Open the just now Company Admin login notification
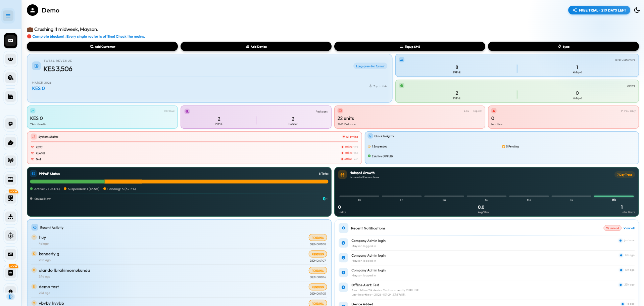This screenshot has height=306, width=644. pos(487,243)
